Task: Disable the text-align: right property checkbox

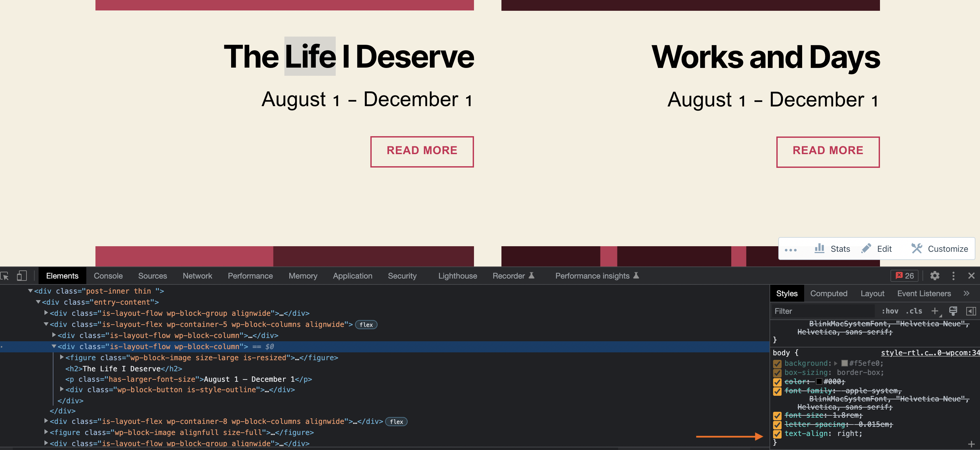Action: [777, 434]
